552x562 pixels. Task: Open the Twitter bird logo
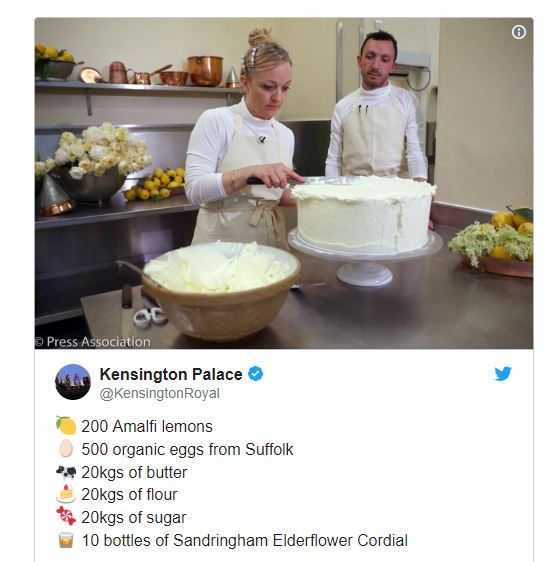(x=503, y=374)
